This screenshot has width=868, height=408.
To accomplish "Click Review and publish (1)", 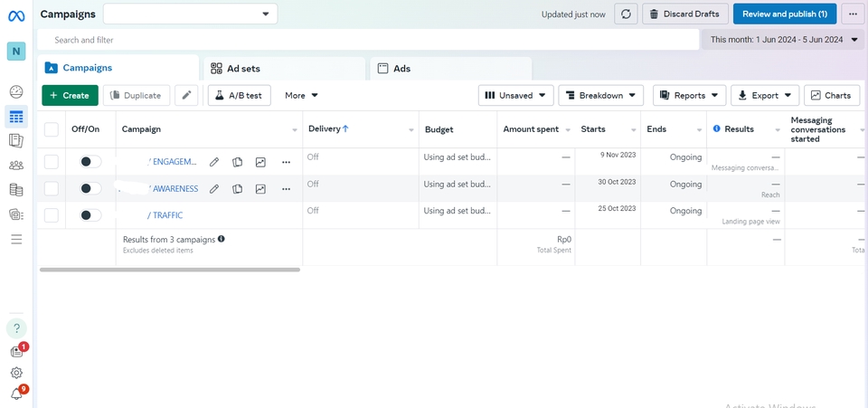I will (785, 14).
